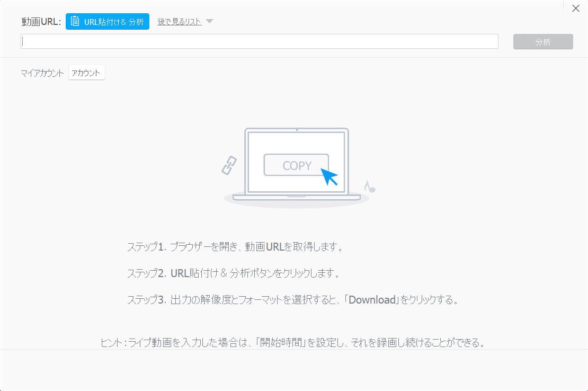Image resolution: width=588 pixels, height=391 pixels.
Task: Click the laptop webcam dot in the illustration
Action: point(297,130)
